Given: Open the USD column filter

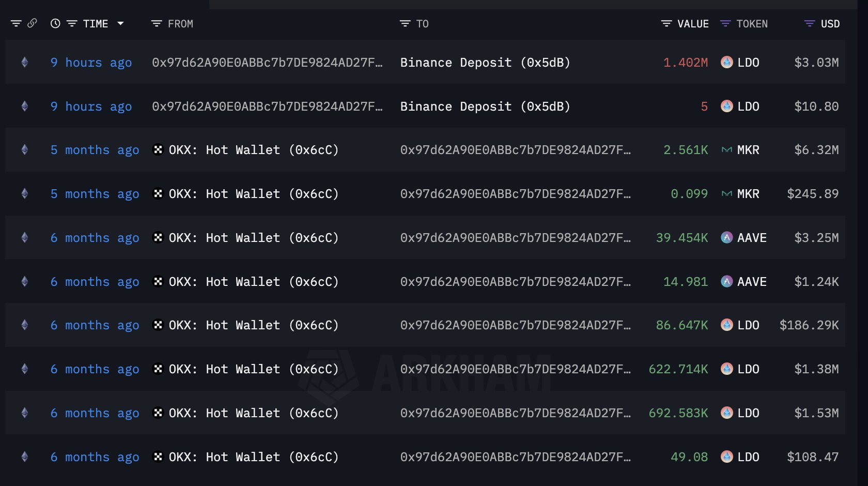Looking at the screenshot, I should click(810, 23).
